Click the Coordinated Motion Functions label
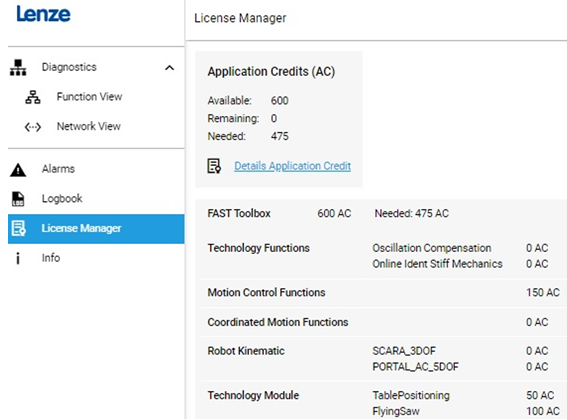Image resolution: width=567 pixels, height=420 pixels. tap(278, 322)
